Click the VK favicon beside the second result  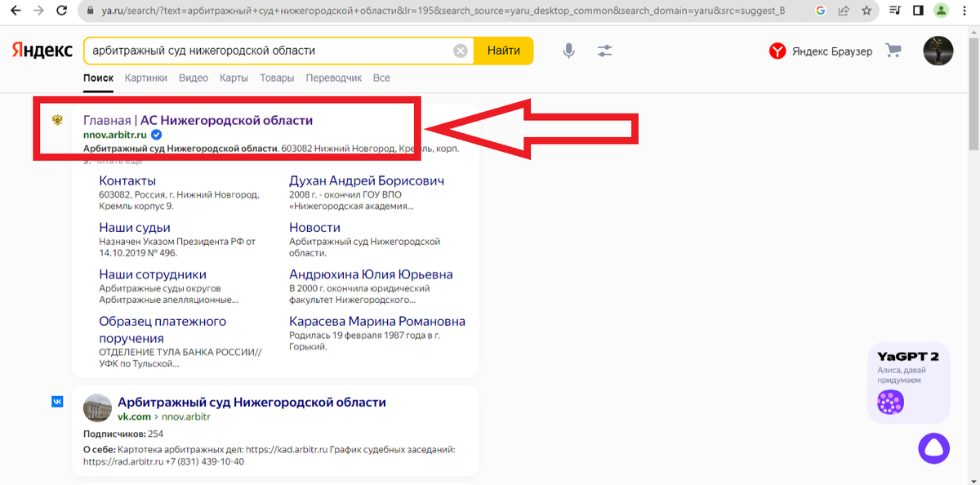pos(58,402)
